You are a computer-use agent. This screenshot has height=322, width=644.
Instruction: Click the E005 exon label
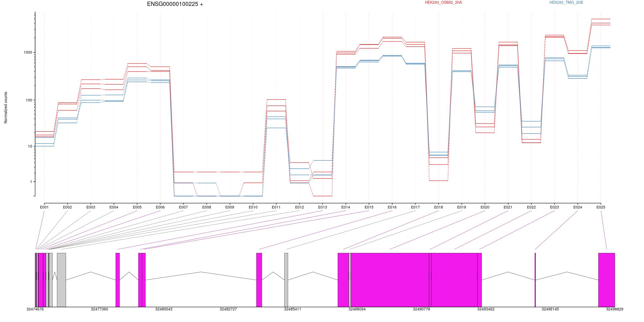[x=137, y=207]
